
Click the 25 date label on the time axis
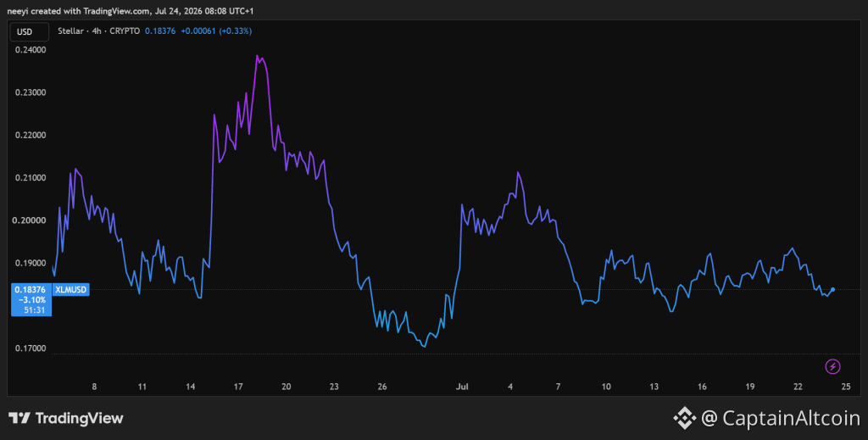846,387
